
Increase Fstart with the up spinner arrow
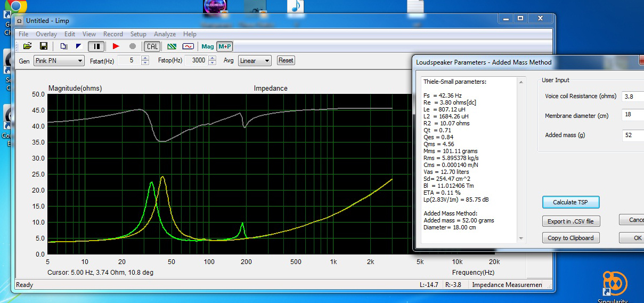tap(145, 58)
